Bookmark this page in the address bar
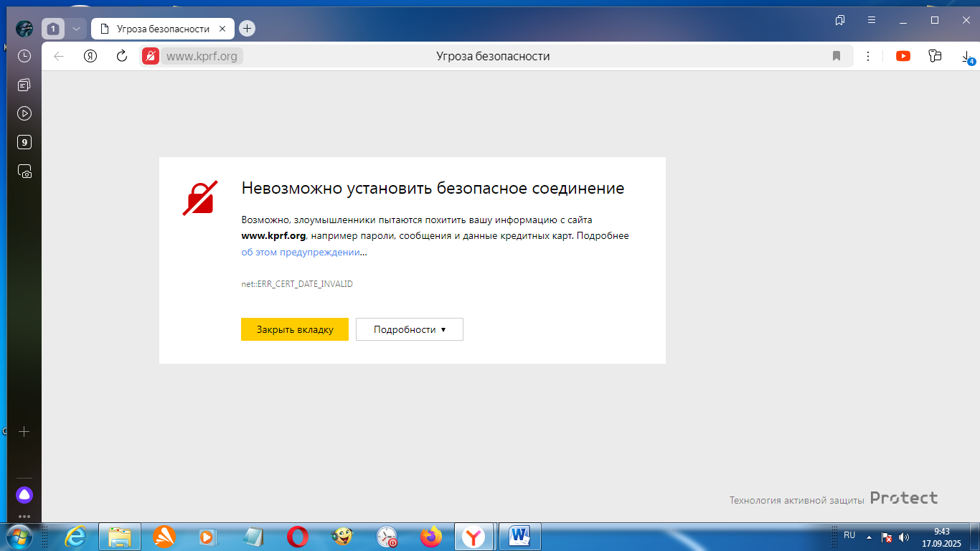Image resolution: width=980 pixels, height=551 pixels. (x=837, y=56)
